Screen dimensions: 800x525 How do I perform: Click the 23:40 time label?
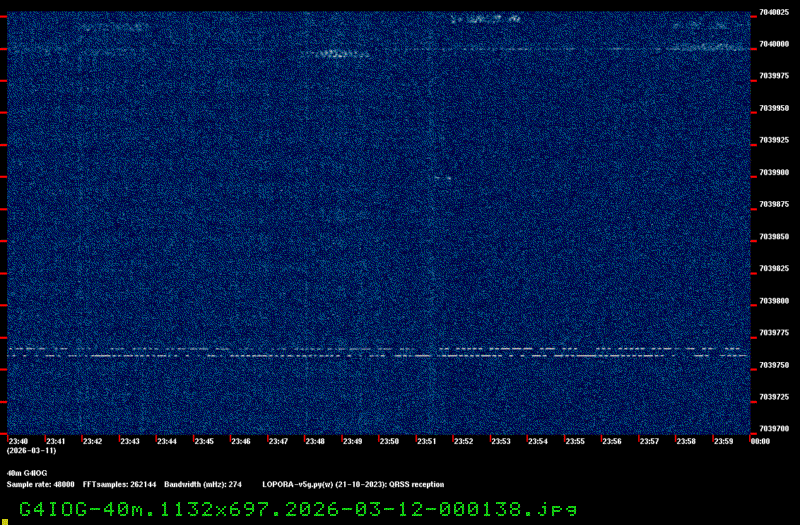coord(18,441)
